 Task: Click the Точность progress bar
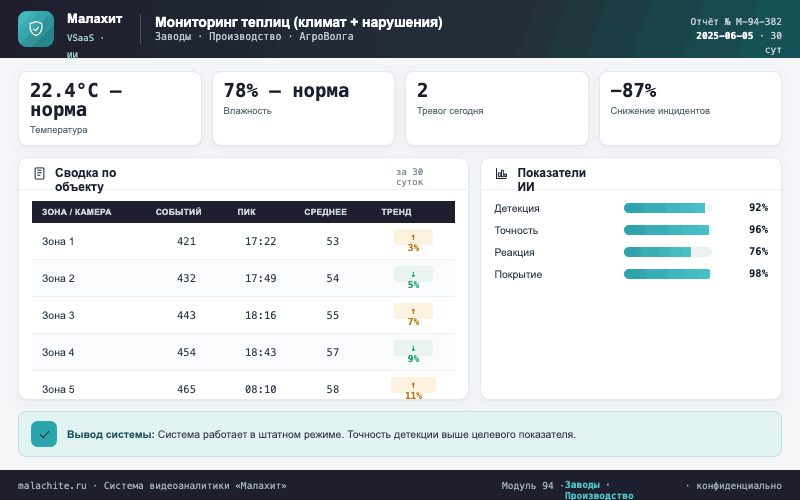coord(667,230)
